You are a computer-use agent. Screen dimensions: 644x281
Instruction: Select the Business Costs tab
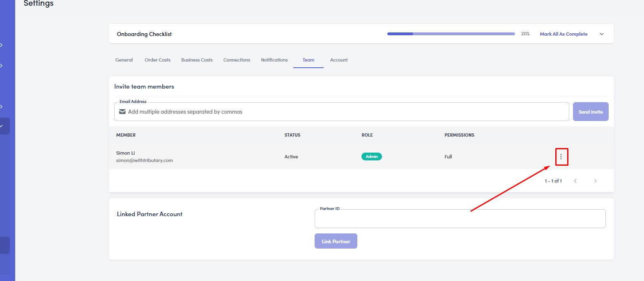197,60
